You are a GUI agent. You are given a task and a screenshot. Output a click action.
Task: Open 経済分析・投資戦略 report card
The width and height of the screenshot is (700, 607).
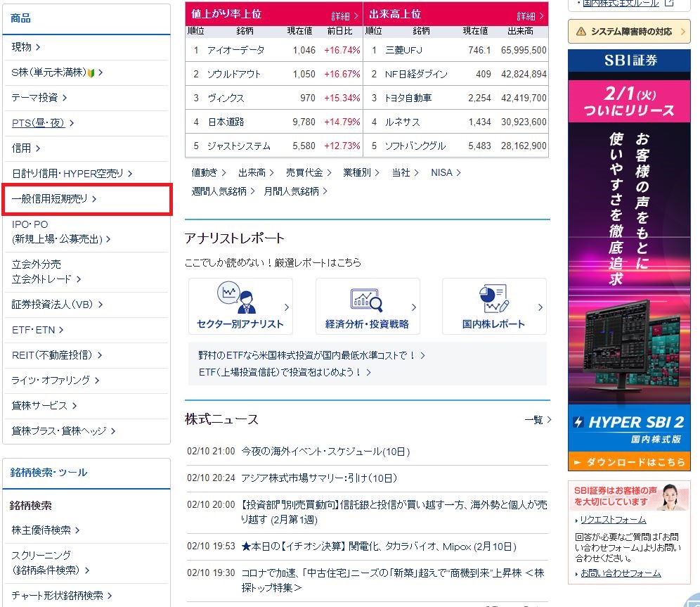click(368, 307)
